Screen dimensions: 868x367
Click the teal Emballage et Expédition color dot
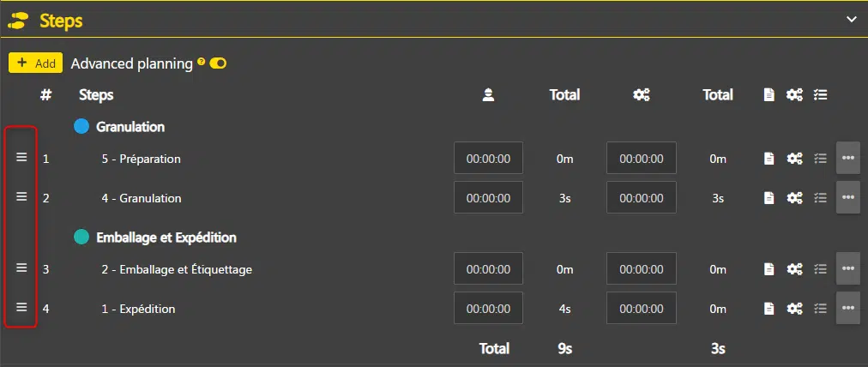[x=81, y=238]
